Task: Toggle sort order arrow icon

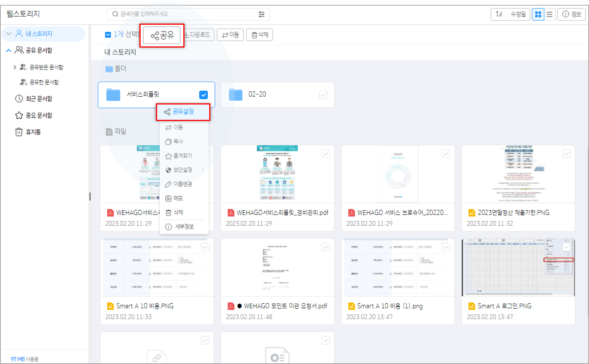Action: click(499, 14)
